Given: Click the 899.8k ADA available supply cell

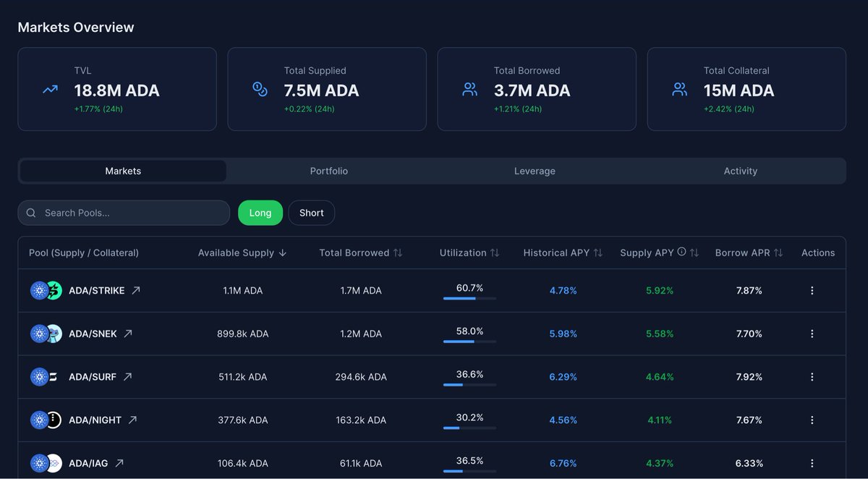Looking at the screenshot, I should [x=243, y=334].
